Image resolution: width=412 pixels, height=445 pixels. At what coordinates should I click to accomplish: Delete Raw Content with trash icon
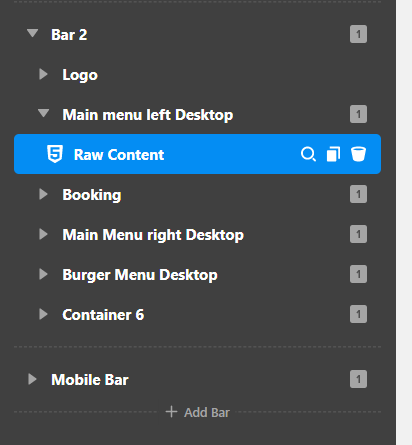click(x=358, y=154)
